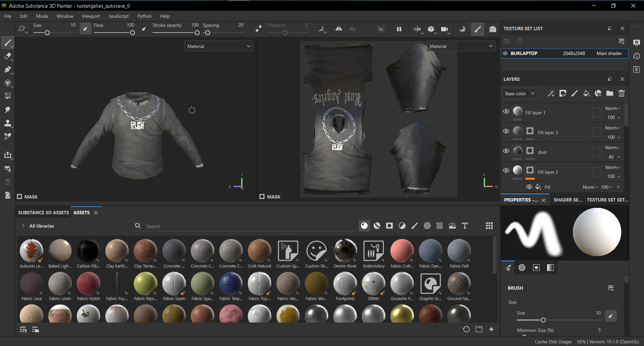The height and width of the screenshot is (346, 644).
Task: Expand the All libraries tree
Action: 23,226
